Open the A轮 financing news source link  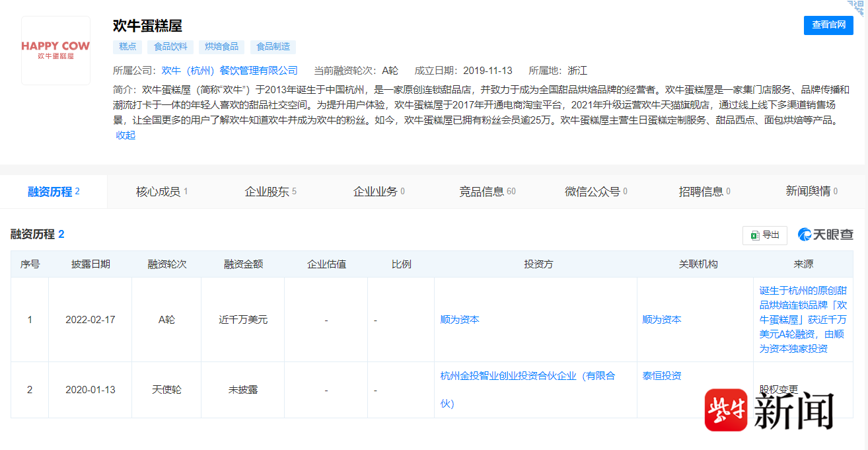803,320
